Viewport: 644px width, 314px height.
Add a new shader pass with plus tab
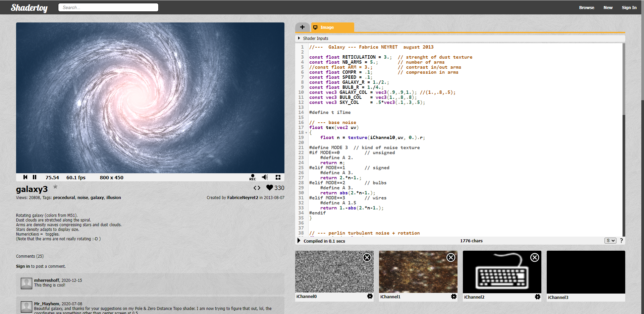(x=303, y=27)
